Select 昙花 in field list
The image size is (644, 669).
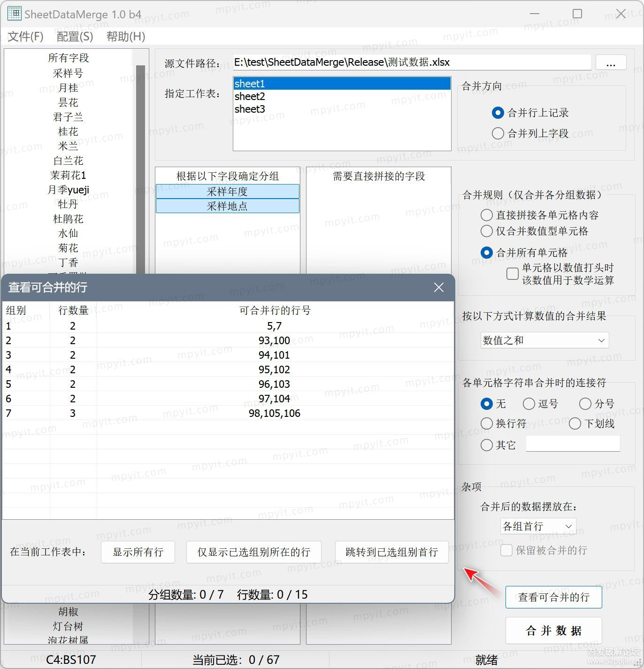click(69, 102)
